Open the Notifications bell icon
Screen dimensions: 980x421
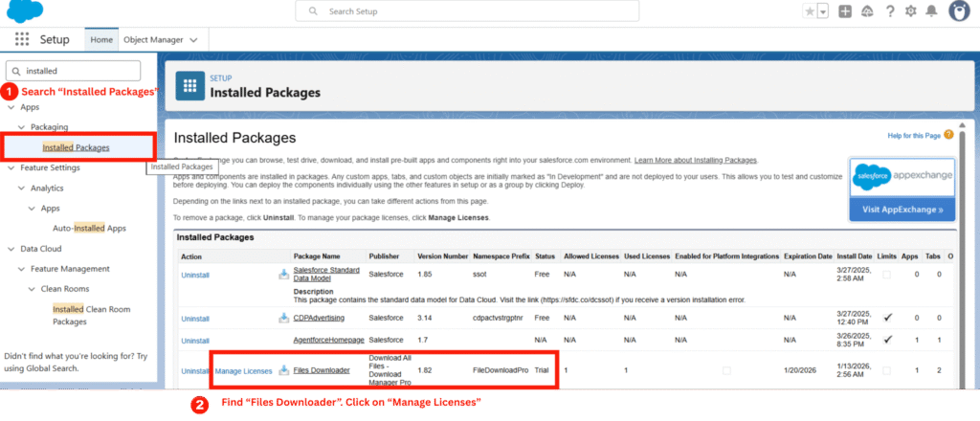pos(931,11)
